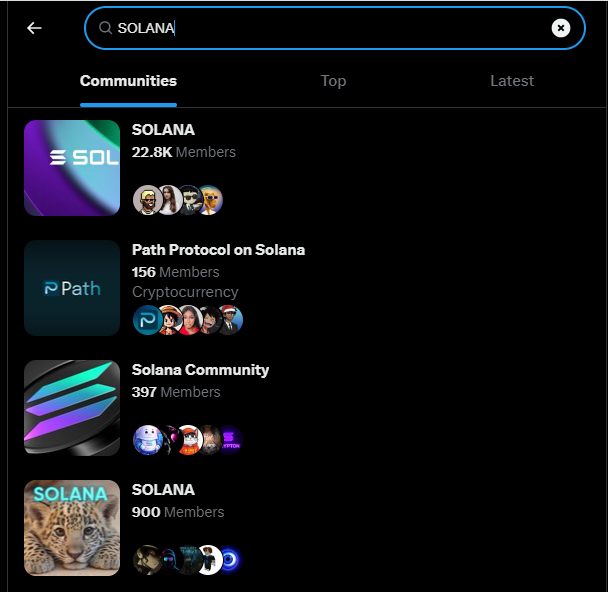Click the straw hat anime avatar in Path Protocol
This screenshot has height=592, width=608.
coord(169,320)
